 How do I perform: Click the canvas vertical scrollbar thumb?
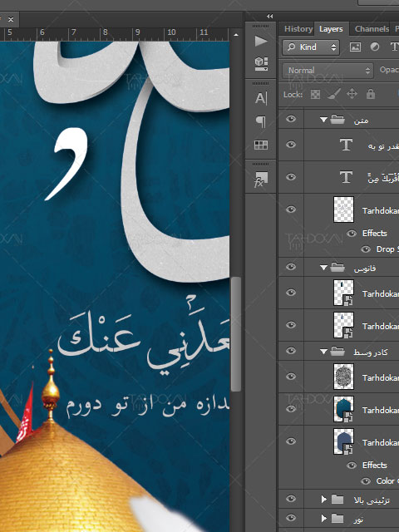tap(236, 334)
